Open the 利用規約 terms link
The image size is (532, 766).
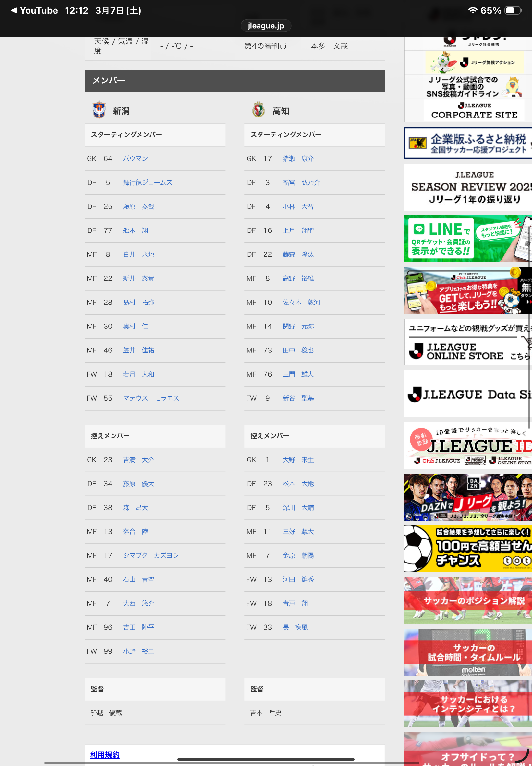[x=105, y=755]
